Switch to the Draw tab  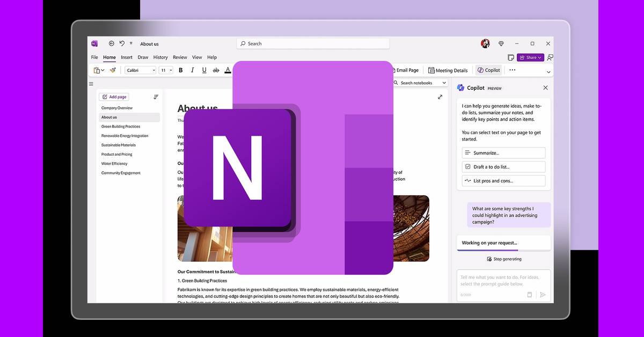point(143,57)
